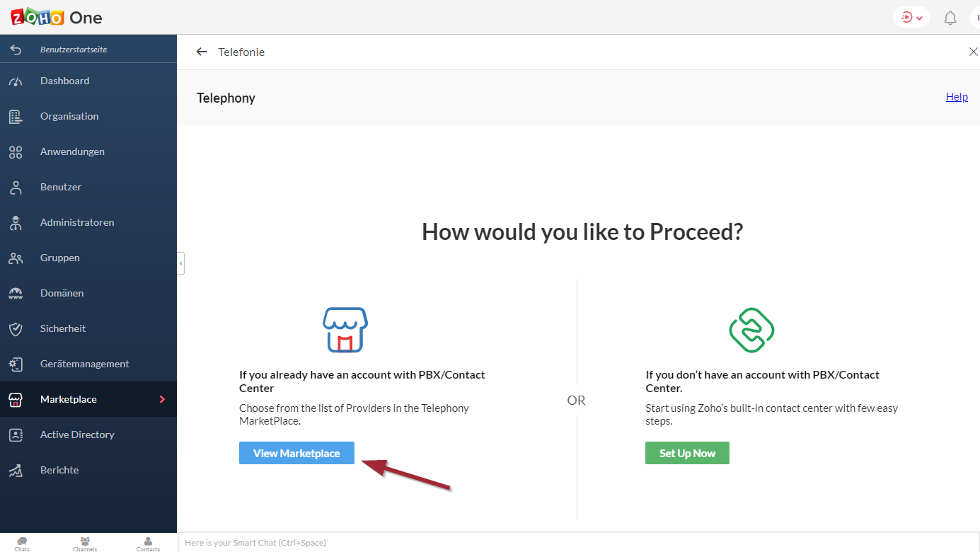This screenshot has height=552, width=980.
Task: Click the Domänen www icon
Action: (16, 293)
